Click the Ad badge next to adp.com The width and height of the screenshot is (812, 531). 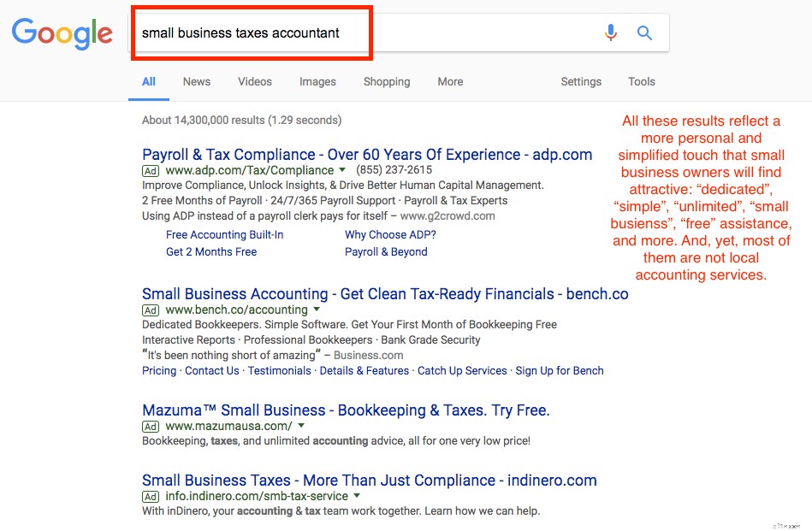[x=151, y=171]
